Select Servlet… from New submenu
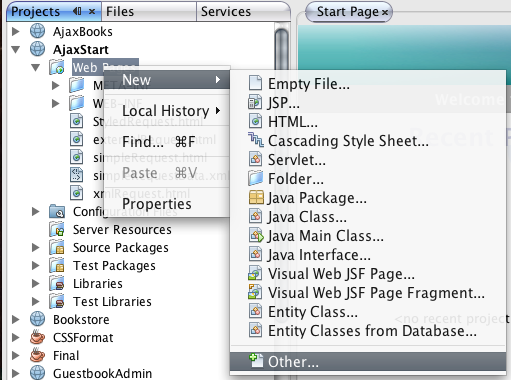The width and height of the screenshot is (511, 380). pyautogui.click(x=368, y=160)
